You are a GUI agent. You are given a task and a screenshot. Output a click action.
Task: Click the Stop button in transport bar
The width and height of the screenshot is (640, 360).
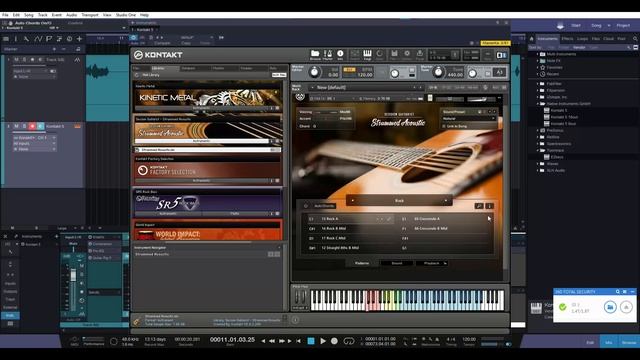pyautogui.click(x=311, y=341)
